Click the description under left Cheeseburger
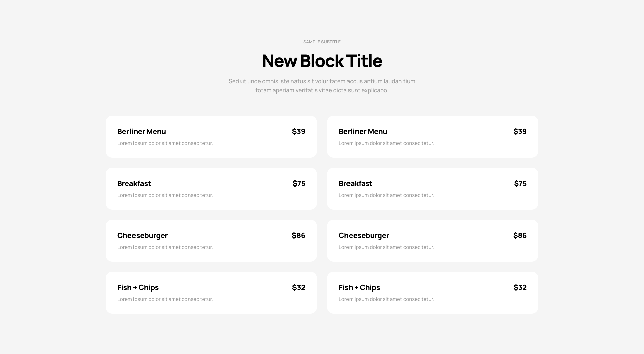This screenshot has height=354, width=644. [x=165, y=247]
